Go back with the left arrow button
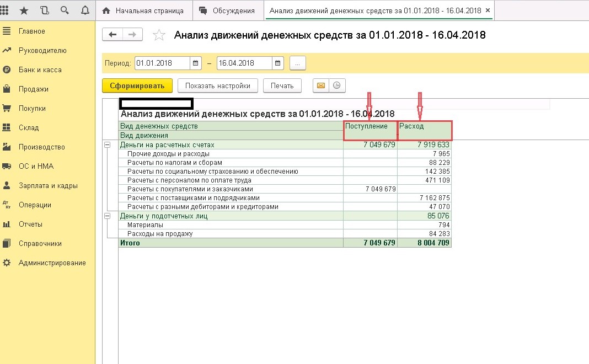This screenshot has width=589, height=364. 113,35
